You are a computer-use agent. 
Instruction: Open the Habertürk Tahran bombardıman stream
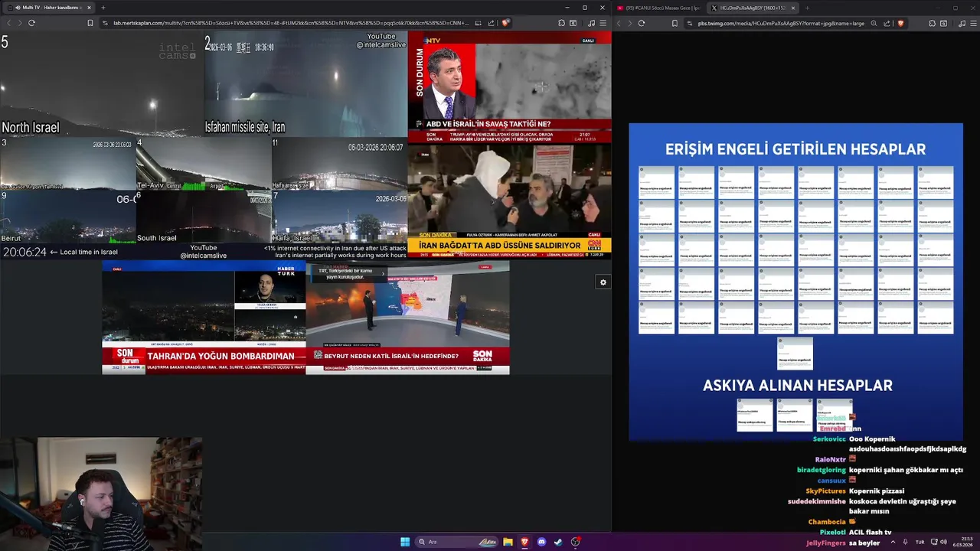(204, 317)
